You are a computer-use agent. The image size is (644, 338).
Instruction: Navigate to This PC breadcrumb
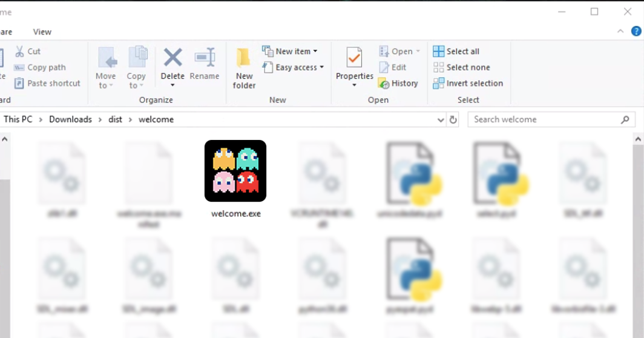click(18, 120)
